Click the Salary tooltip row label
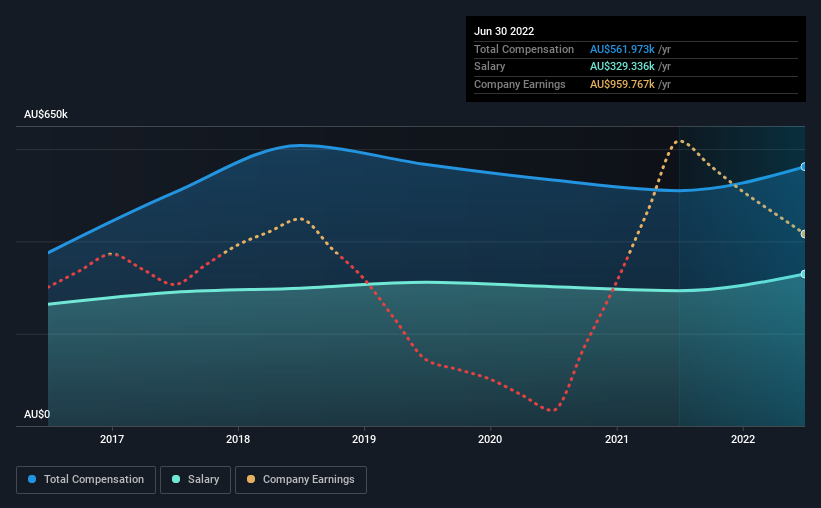Image resolution: width=821 pixels, height=508 pixels. (490, 67)
